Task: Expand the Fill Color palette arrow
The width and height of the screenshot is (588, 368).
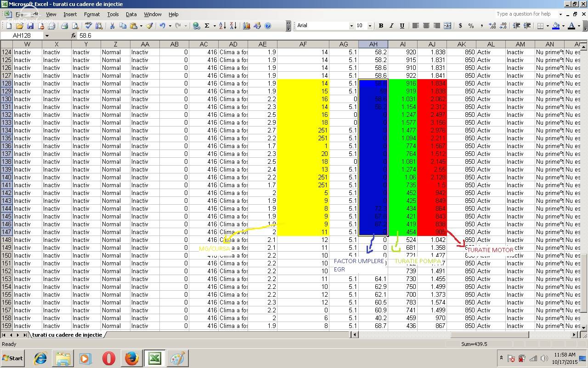Action: (563, 26)
